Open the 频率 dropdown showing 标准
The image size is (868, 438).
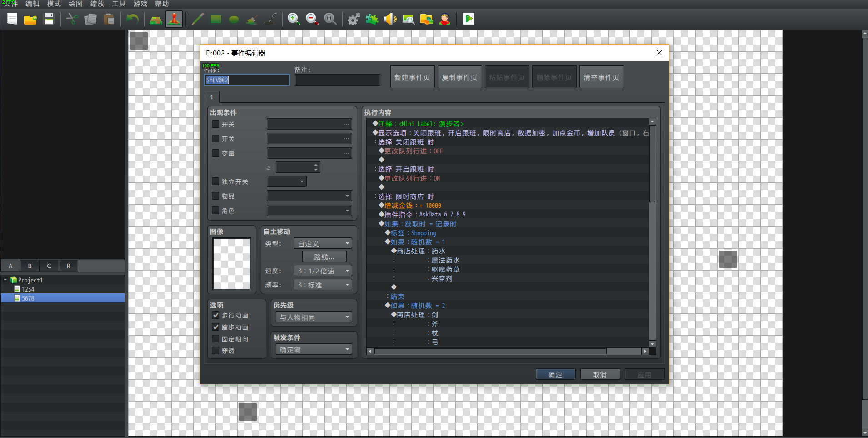[323, 285]
